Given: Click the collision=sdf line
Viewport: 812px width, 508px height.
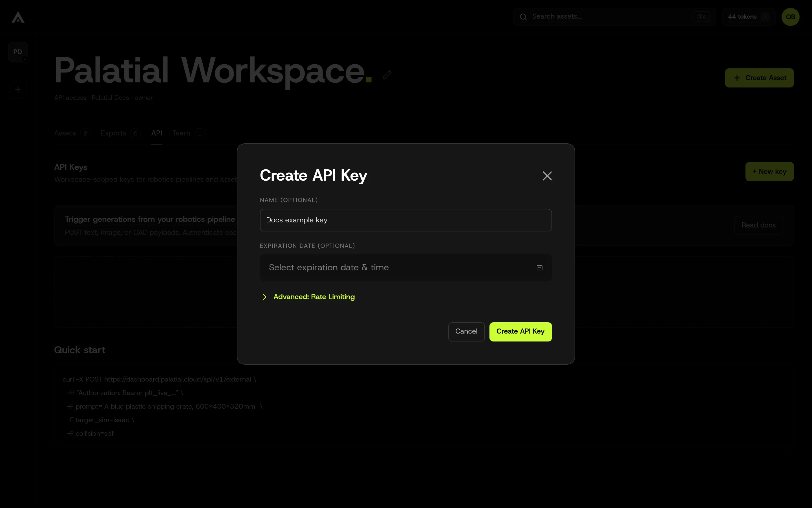Looking at the screenshot, I should 90,433.
